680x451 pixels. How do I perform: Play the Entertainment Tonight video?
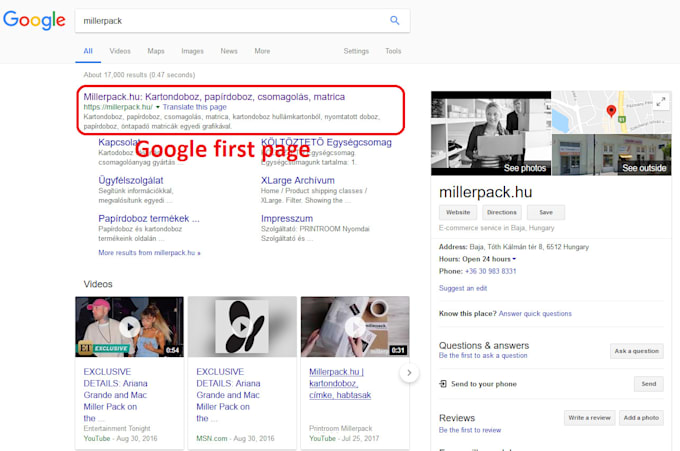point(129,327)
